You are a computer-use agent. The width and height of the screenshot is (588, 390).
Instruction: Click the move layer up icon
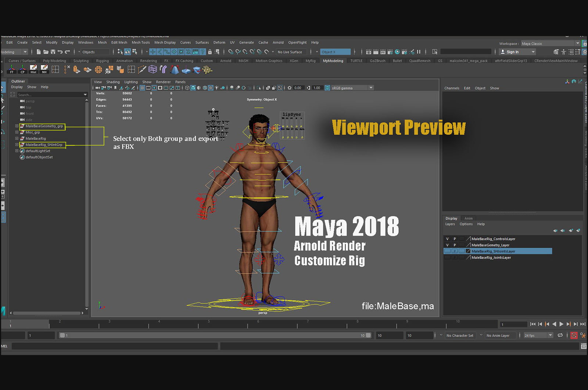point(555,231)
